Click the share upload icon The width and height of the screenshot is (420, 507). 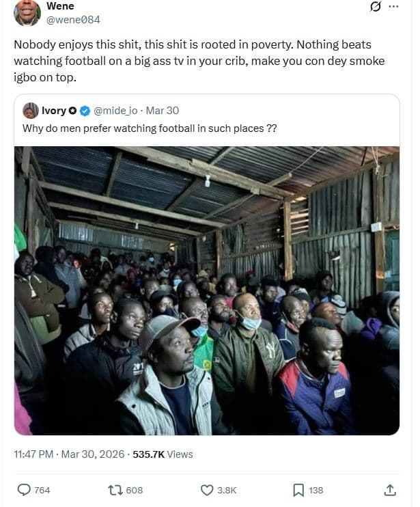tap(390, 490)
